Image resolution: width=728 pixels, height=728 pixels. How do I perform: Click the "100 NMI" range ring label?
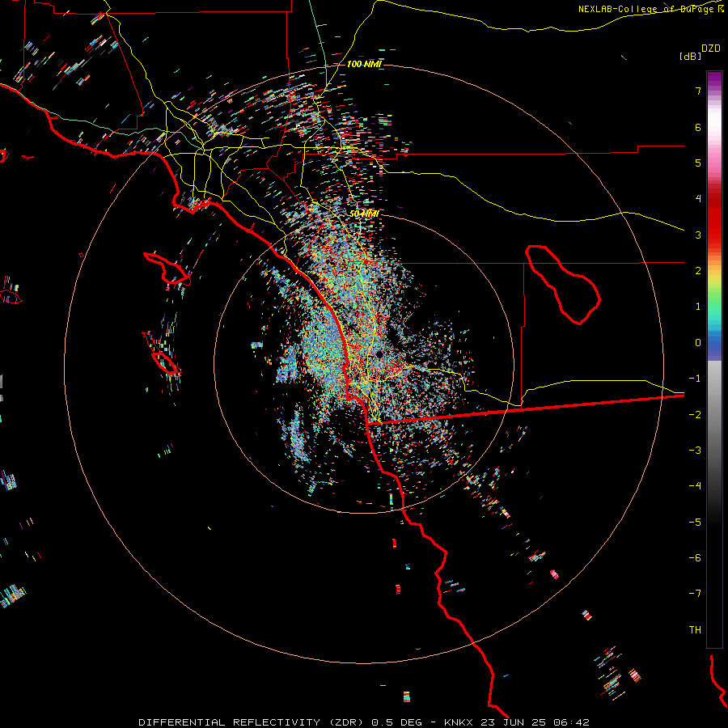(x=365, y=64)
